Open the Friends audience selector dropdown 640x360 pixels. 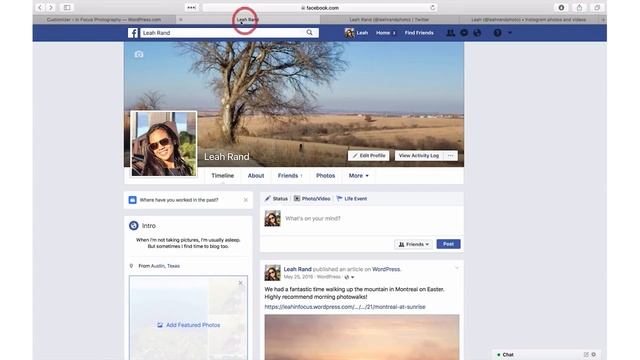point(414,244)
